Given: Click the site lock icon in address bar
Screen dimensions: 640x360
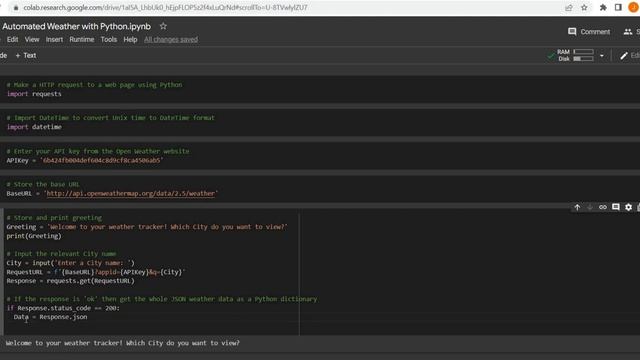Looking at the screenshot, I should (x=16, y=8).
